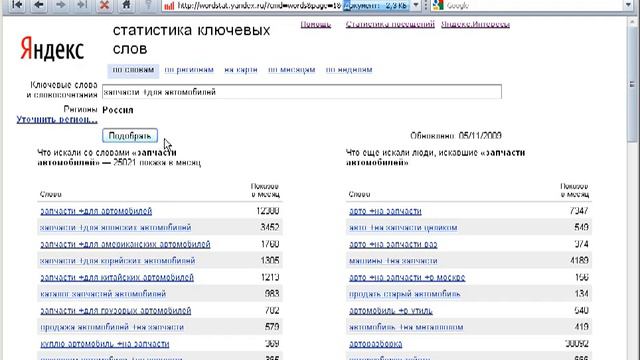Click the wand key icon in toolbar
This screenshot has width=640, height=360.
(x=148, y=5)
